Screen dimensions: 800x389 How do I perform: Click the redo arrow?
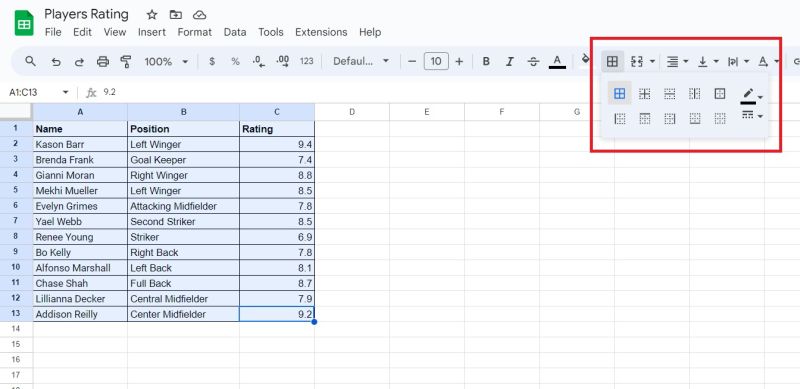(80, 62)
